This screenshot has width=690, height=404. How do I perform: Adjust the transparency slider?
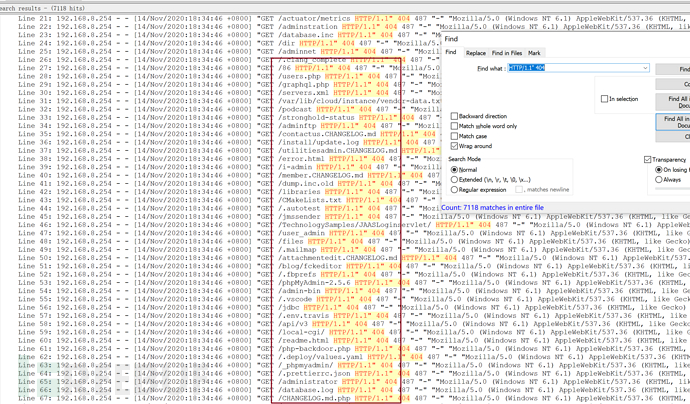[x=672, y=189]
